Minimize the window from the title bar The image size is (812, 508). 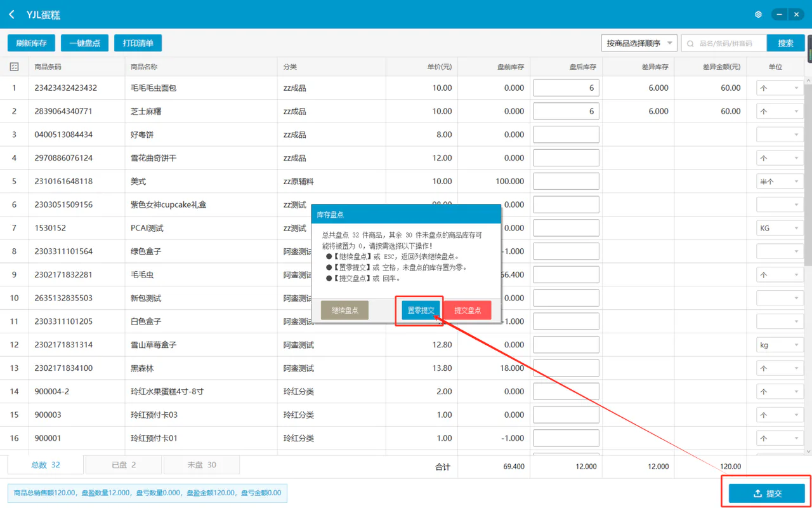pos(780,14)
